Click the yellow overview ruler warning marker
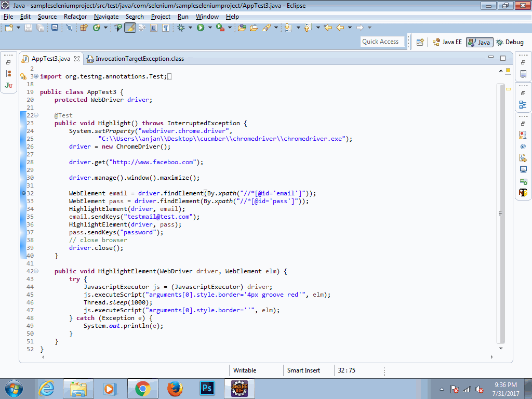Image resolution: width=532 pixels, height=399 pixels. 508,89
